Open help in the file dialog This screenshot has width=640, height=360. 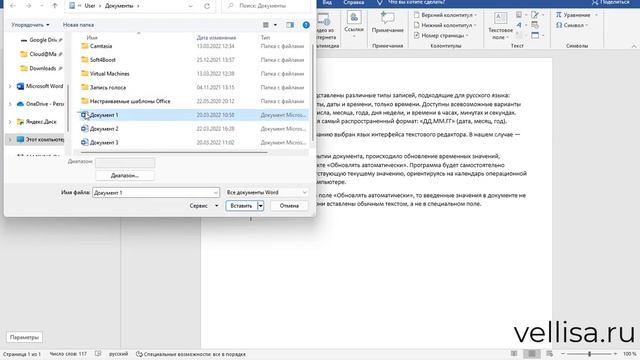point(306,25)
